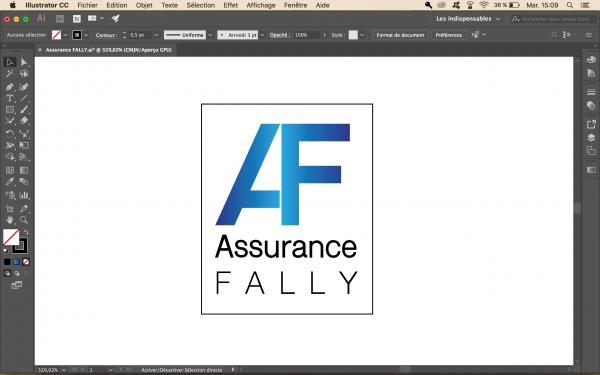Select the Type tool
600x375 pixels.
(x=10, y=98)
